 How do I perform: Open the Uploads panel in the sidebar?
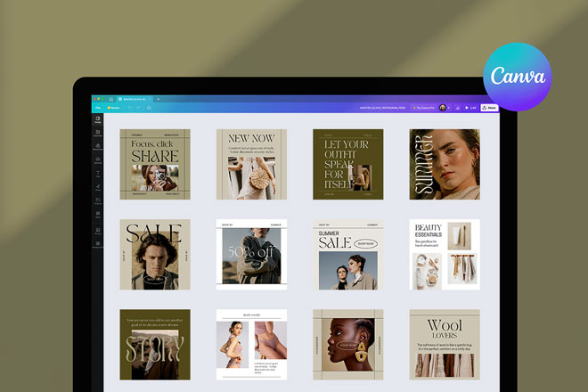click(98, 160)
